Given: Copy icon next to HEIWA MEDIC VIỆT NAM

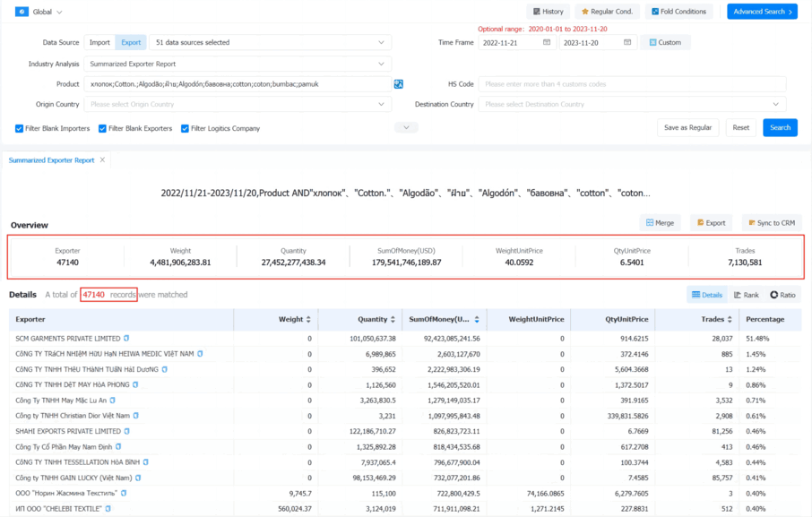Looking at the screenshot, I should 200,354.
